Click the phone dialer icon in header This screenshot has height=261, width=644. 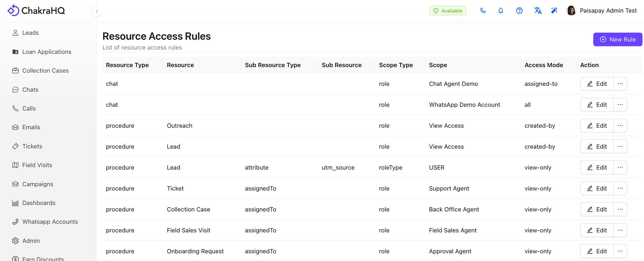tap(483, 11)
